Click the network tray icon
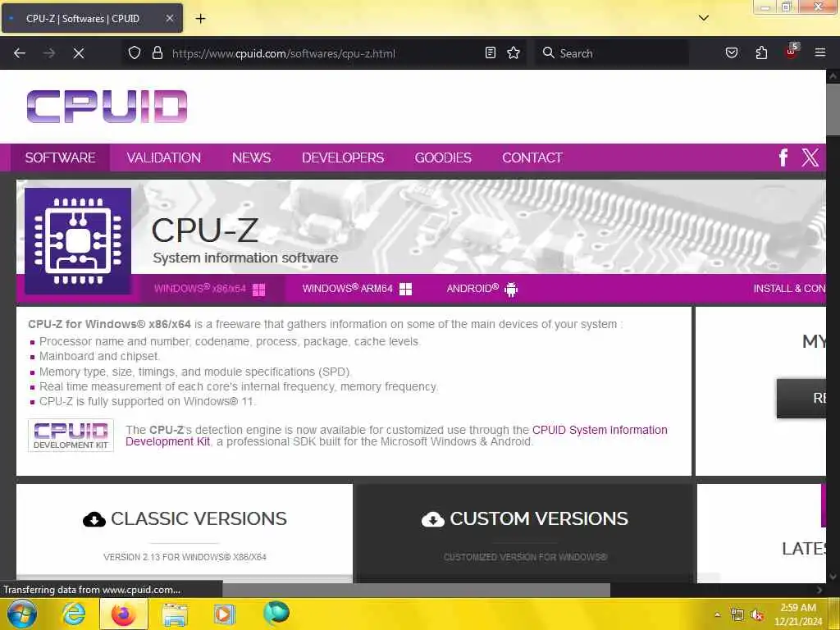This screenshot has width=840, height=630. tap(737, 615)
